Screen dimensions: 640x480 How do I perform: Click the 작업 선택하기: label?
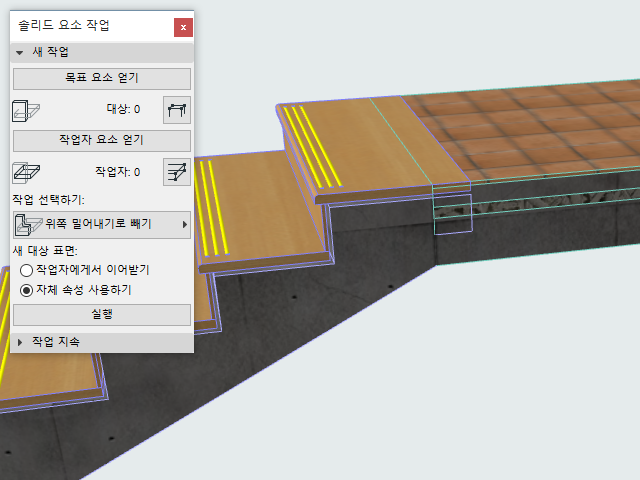pyautogui.click(x=49, y=200)
